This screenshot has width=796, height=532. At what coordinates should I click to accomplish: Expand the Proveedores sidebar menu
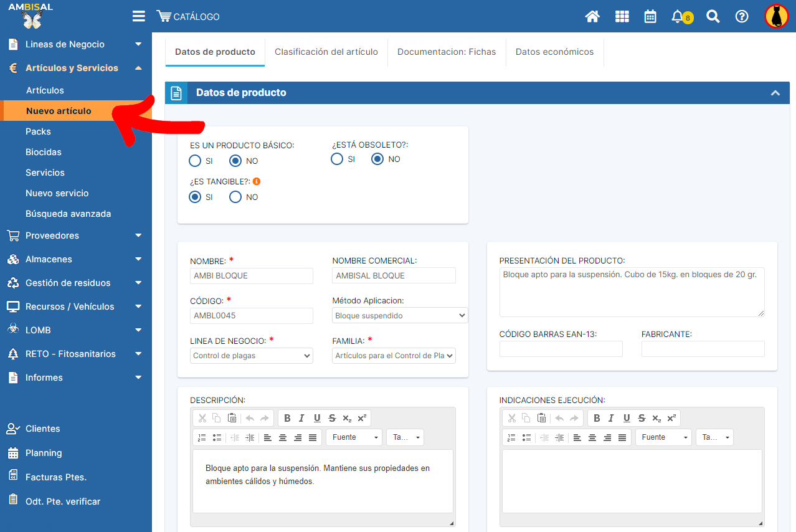click(x=75, y=235)
